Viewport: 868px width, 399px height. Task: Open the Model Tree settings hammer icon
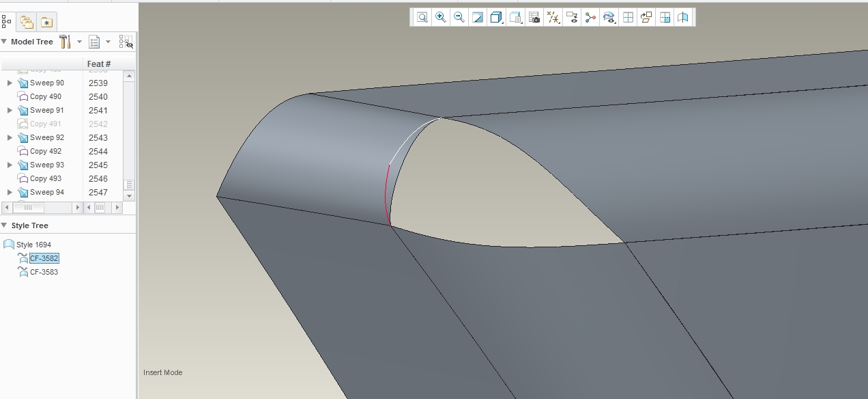pos(66,42)
